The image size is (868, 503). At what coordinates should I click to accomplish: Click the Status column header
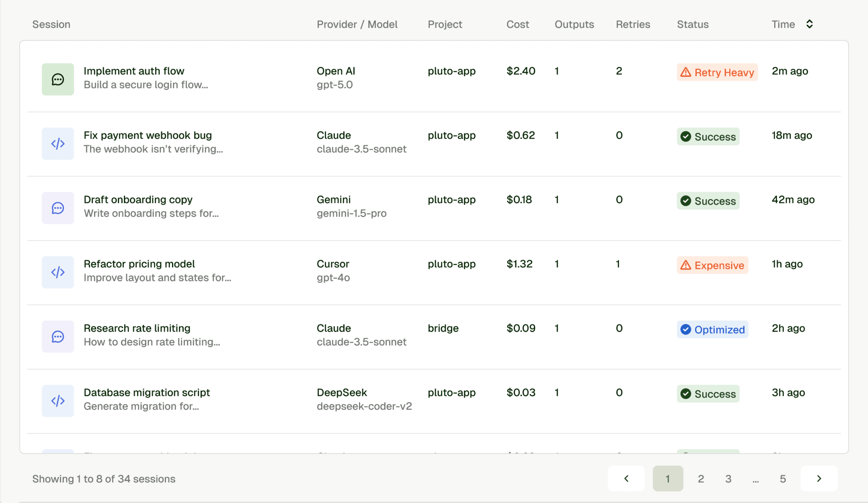(693, 24)
